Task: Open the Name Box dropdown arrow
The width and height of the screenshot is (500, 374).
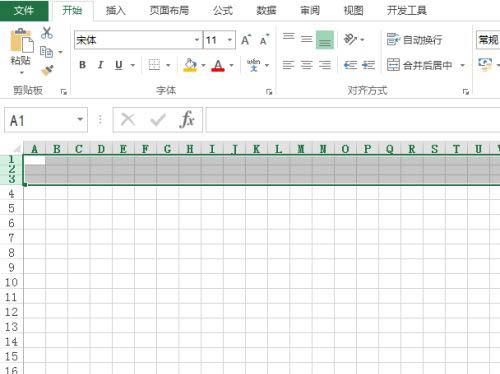Action: point(80,119)
